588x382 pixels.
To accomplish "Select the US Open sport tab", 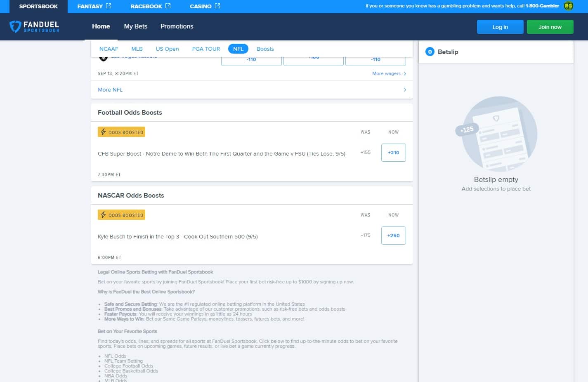I will [167, 49].
